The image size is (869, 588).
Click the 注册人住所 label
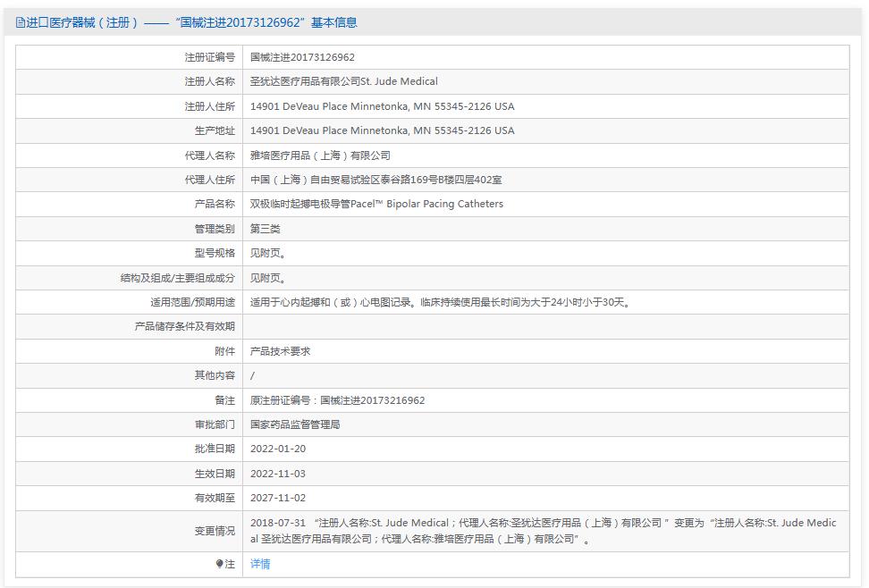tap(209, 106)
